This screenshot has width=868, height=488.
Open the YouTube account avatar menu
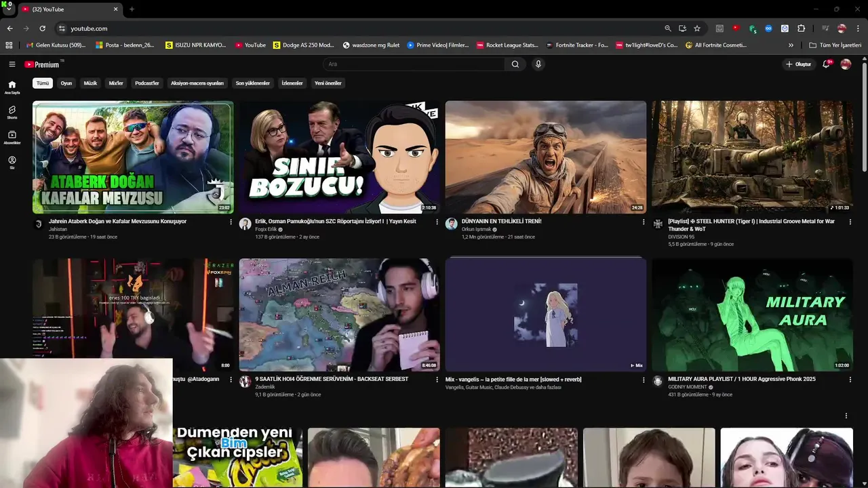pyautogui.click(x=846, y=64)
